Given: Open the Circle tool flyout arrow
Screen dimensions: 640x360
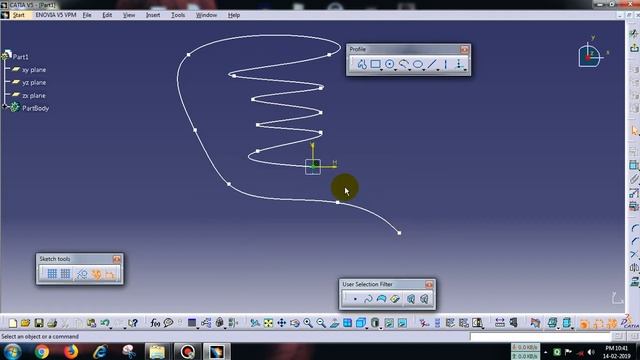Looking at the screenshot, I should coord(395,70).
